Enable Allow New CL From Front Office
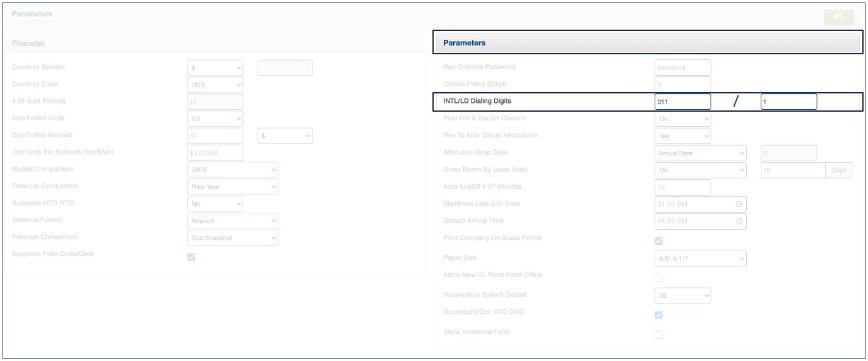 658,278
